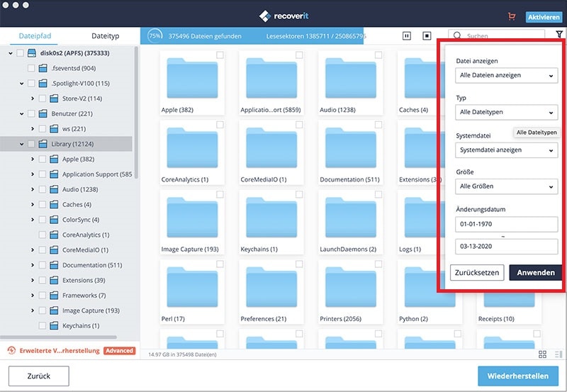Screen dimensions: 567x392
Task: Select Documentation (511) in the tree
Action: click(92, 265)
